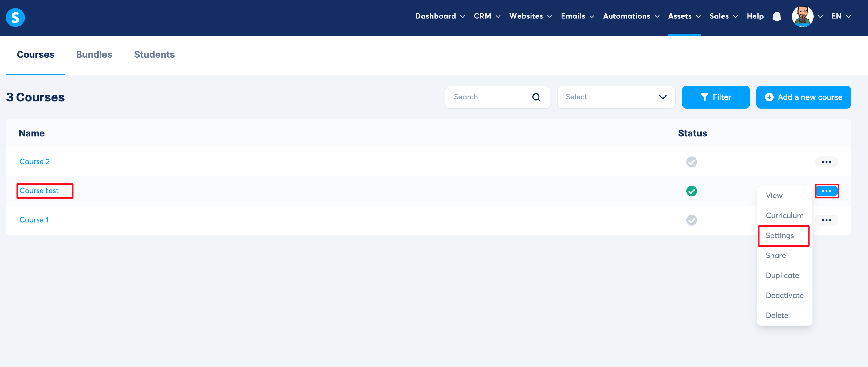Click the grey status check for Course 1
The image size is (868, 367).
(692, 220)
